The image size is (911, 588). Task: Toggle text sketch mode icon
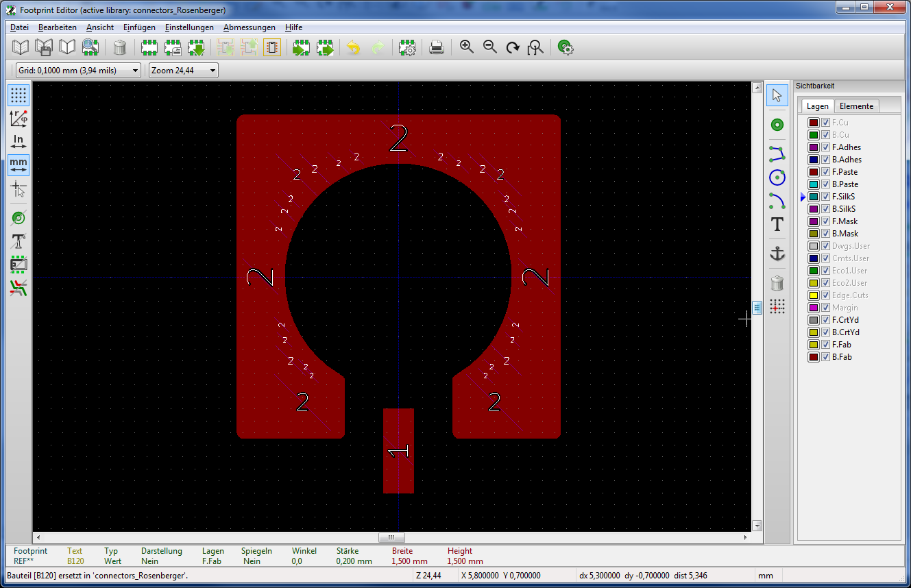(19, 241)
